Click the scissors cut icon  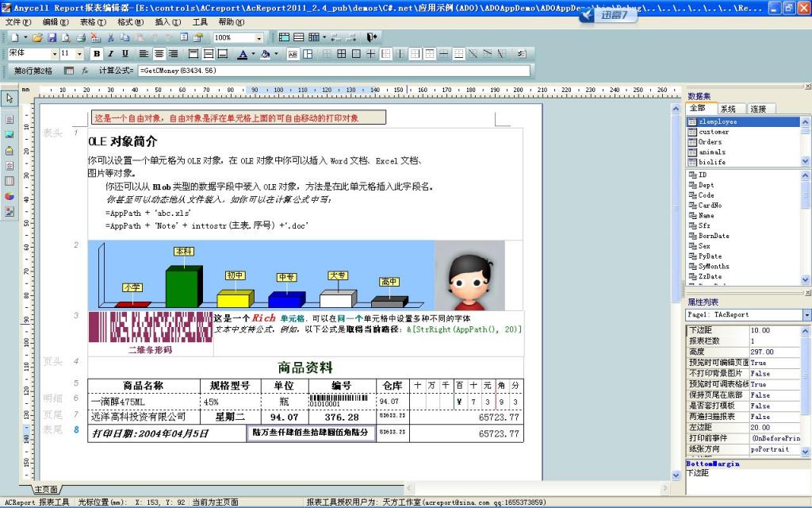click(x=110, y=37)
